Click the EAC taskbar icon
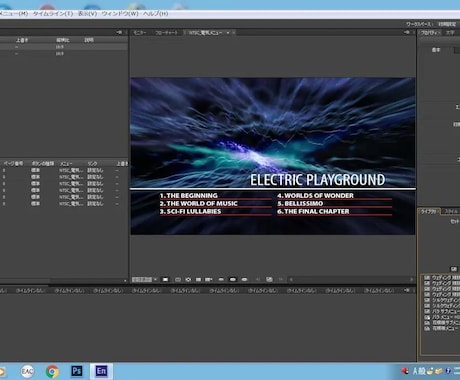 [27, 371]
